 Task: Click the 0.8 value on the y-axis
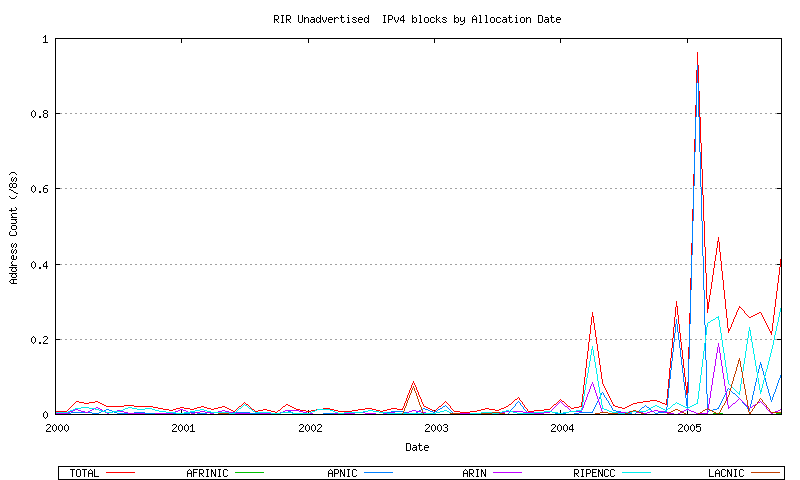41,114
